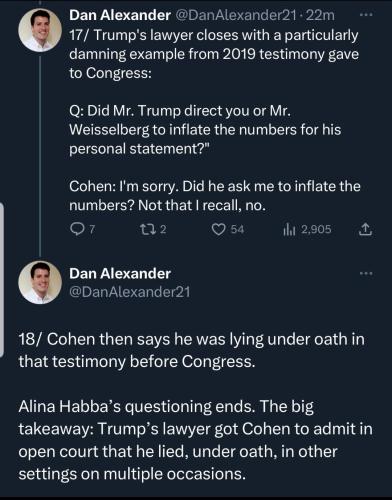
Task: Open Dan Alexander avatar on tweet 17
Action: click(40, 30)
